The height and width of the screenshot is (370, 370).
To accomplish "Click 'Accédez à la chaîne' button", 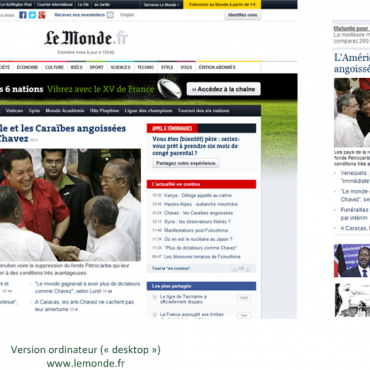I will (224, 89).
